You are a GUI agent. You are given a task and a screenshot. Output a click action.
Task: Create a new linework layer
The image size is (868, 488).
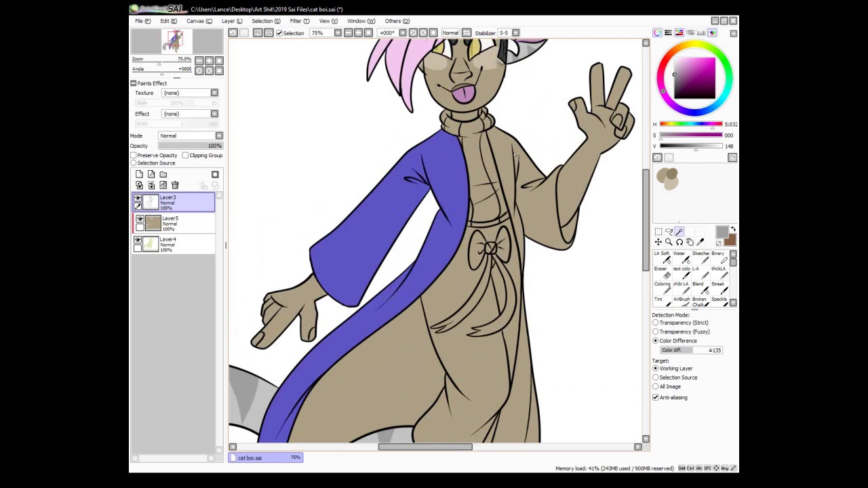(x=151, y=174)
